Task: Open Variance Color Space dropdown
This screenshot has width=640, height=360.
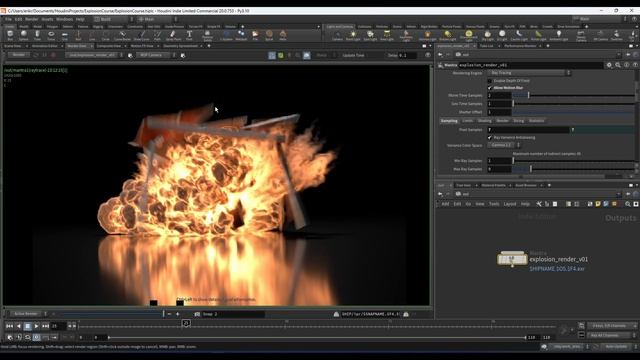Action: pos(504,145)
